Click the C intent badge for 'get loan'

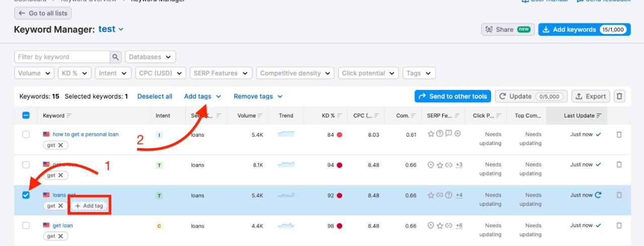click(x=159, y=226)
